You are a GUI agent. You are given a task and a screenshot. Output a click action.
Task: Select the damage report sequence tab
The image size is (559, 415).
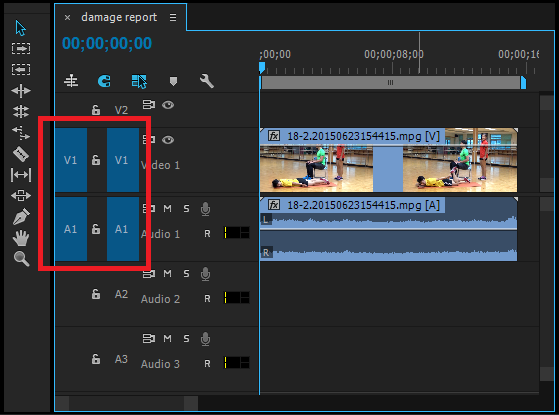tap(119, 17)
